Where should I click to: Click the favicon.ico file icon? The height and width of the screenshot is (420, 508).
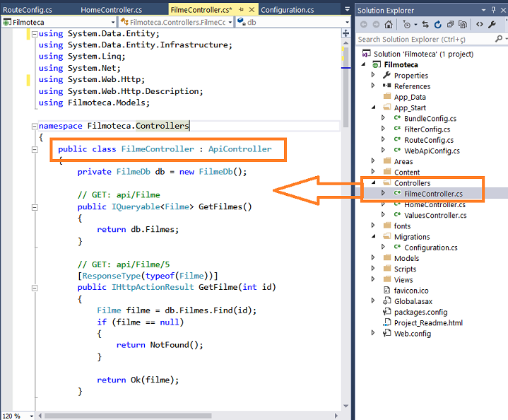(x=386, y=290)
